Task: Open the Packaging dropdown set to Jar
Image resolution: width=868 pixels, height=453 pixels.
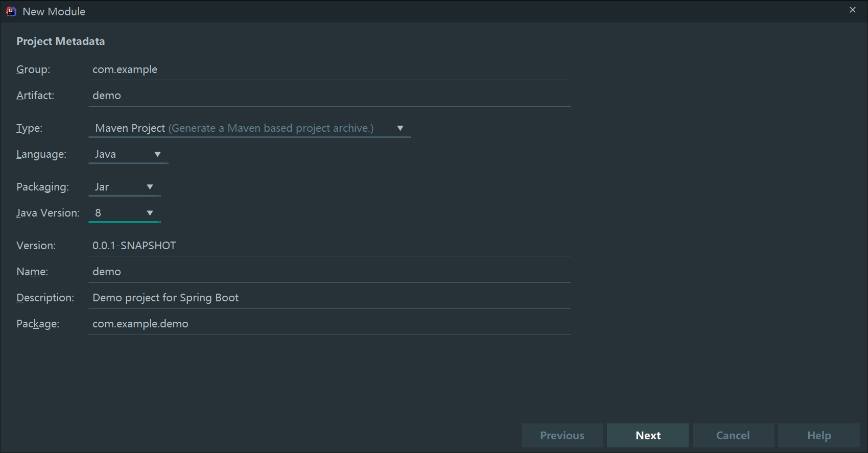Action: tap(125, 187)
